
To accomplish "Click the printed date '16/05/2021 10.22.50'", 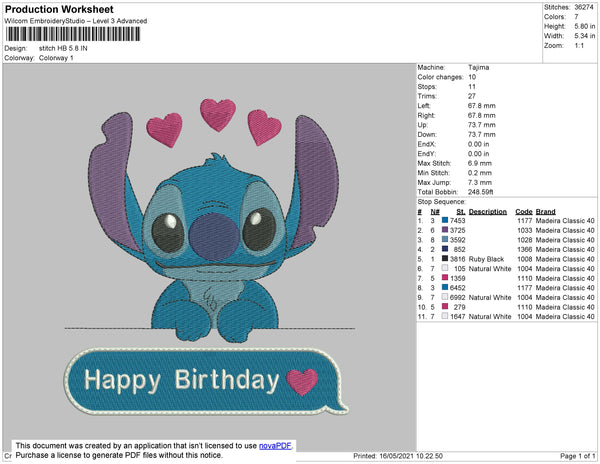I will 411,456.
